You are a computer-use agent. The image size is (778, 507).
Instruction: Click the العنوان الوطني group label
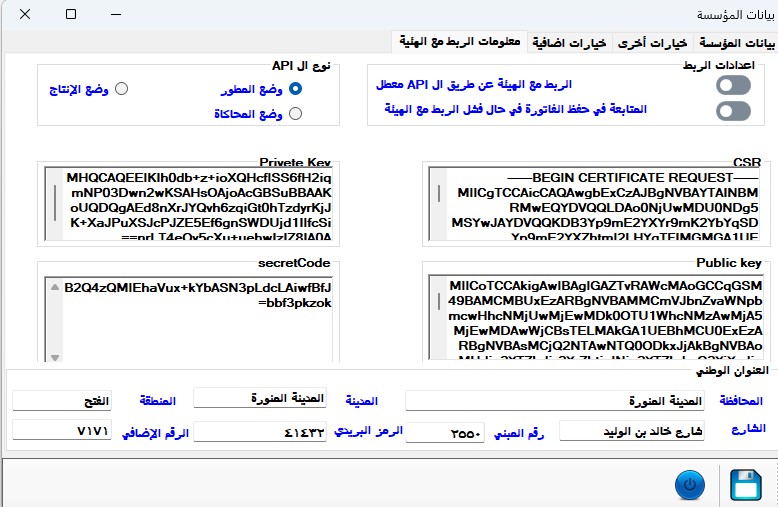pos(732,371)
